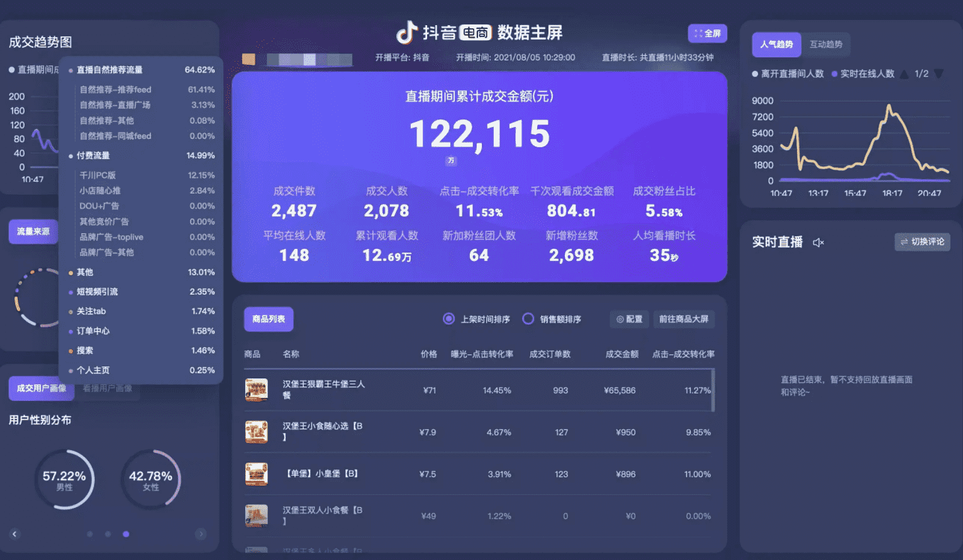The width and height of the screenshot is (963, 560).
Task: Go to next legend page with down triangle
Action: pos(938,74)
